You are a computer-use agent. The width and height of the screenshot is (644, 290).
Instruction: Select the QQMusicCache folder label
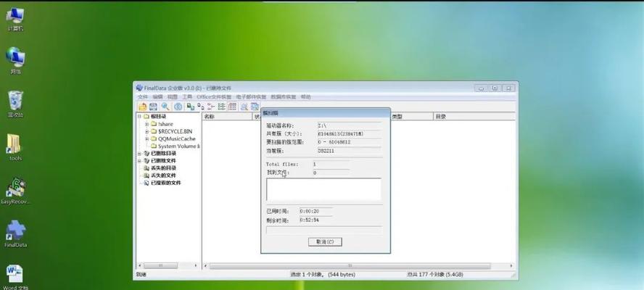[177, 139]
